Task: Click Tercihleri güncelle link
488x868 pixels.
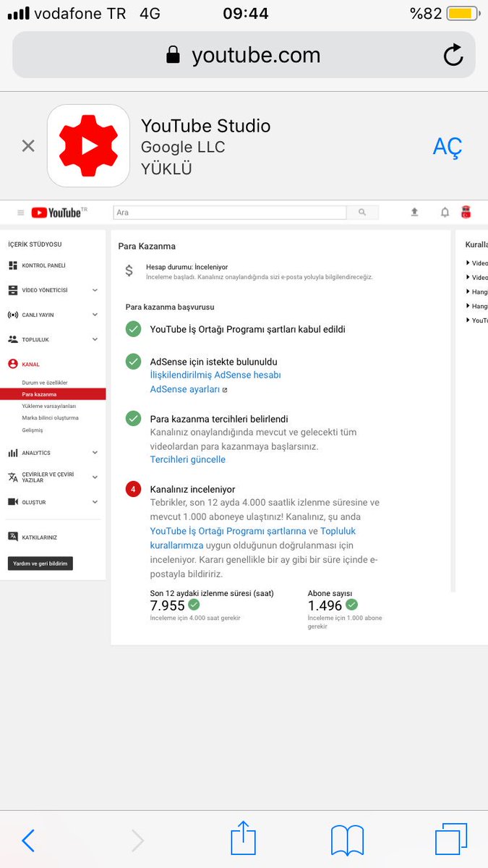Action: (188, 459)
